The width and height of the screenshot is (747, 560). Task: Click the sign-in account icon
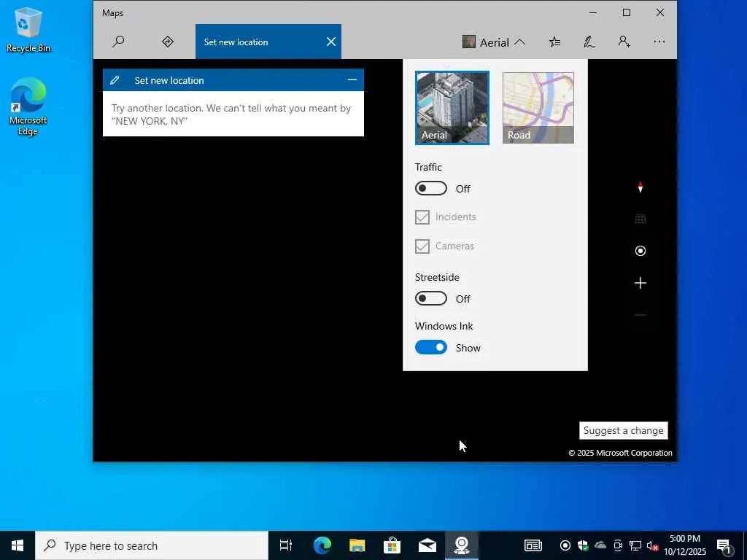click(624, 42)
